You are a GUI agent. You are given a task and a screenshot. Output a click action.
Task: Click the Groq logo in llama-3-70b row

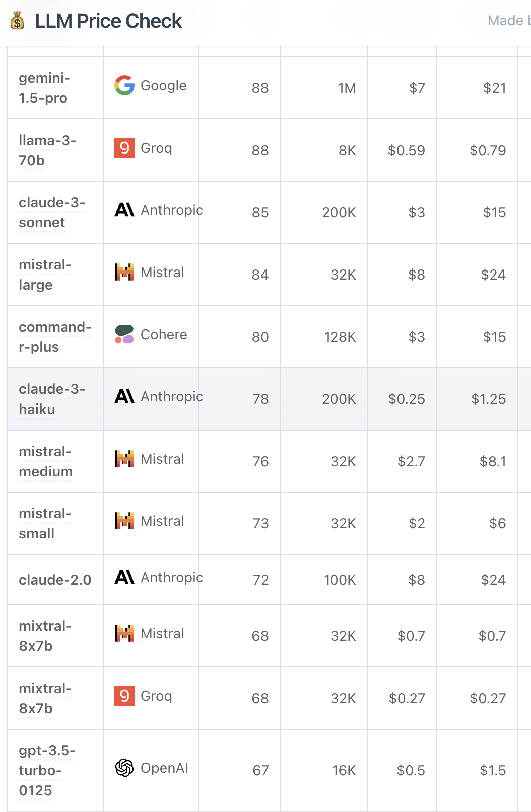pyautogui.click(x=124, y=148)
